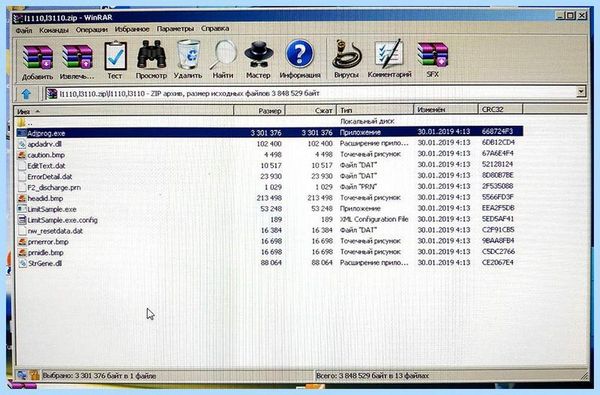Open the Операции menu
The width and height of the screenshot is (600, 395).
tap(91, 29)
